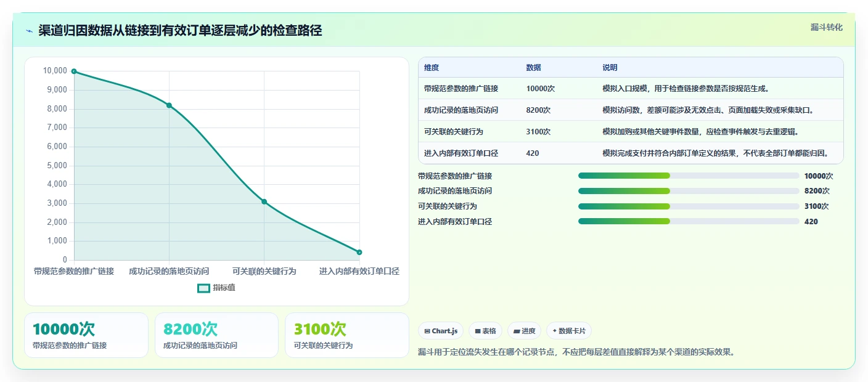
Task: Click table data cell 10000次
Action: (x=541, y=89)
